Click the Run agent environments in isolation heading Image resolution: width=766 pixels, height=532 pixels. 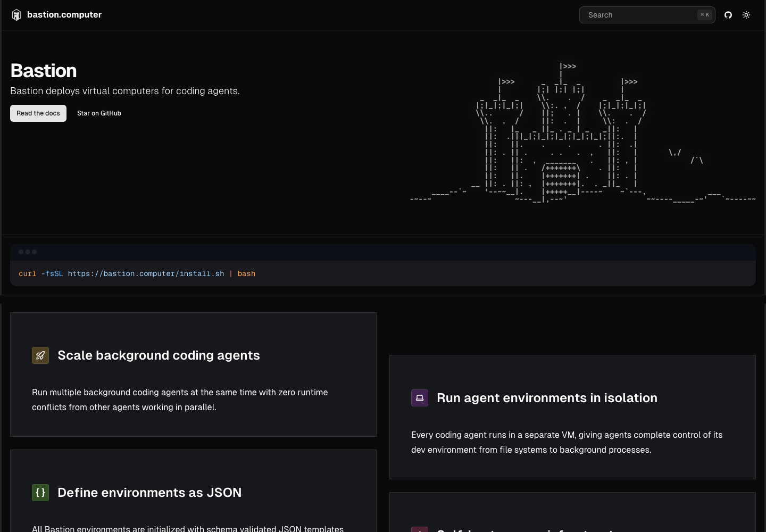[x=547, y=398]
